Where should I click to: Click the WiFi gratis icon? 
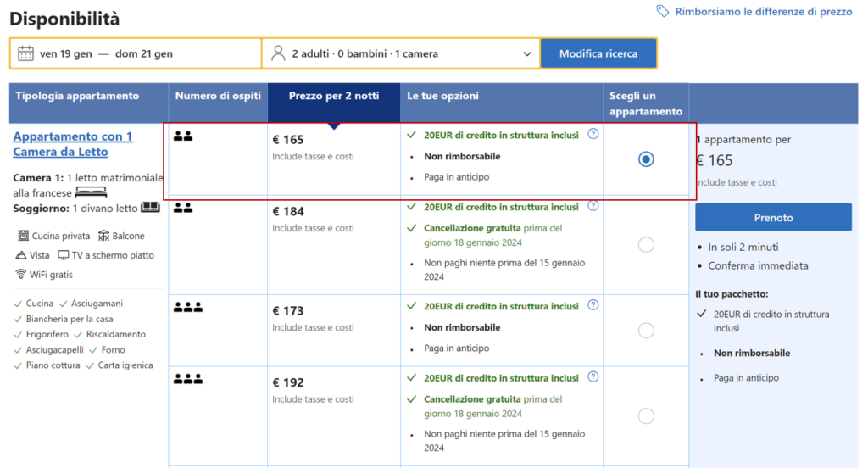click(21, 275)
